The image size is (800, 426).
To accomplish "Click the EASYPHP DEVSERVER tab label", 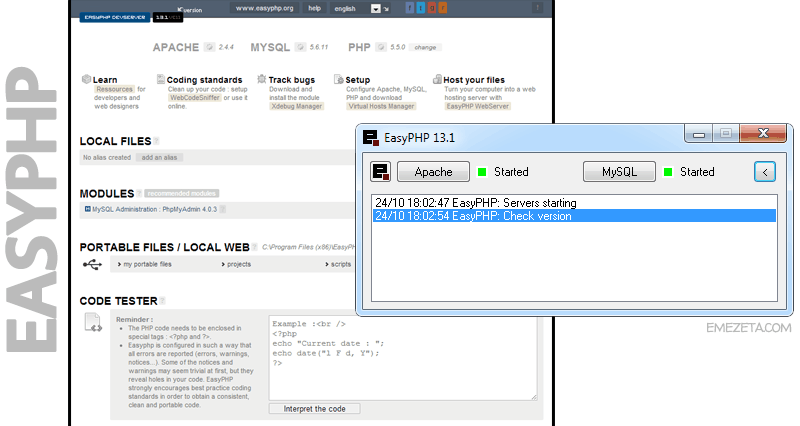I will (115, 17).
